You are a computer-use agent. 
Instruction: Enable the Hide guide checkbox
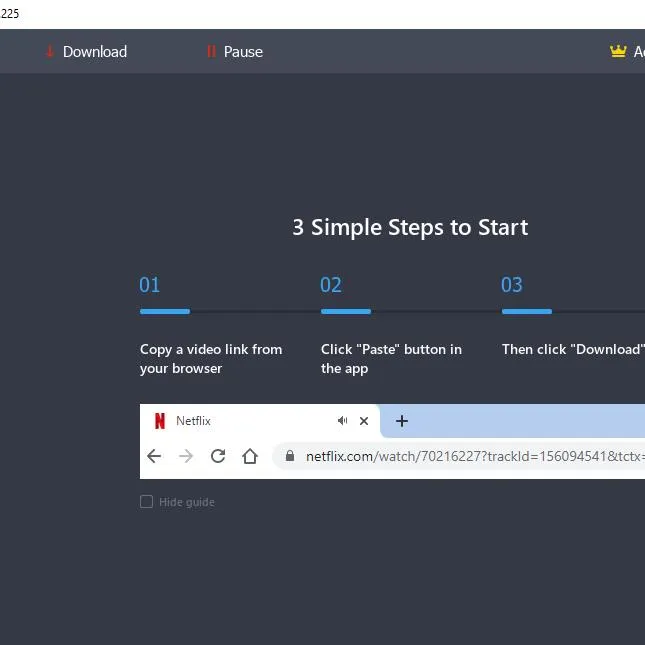pyautogui.click(x=146, y=501)
